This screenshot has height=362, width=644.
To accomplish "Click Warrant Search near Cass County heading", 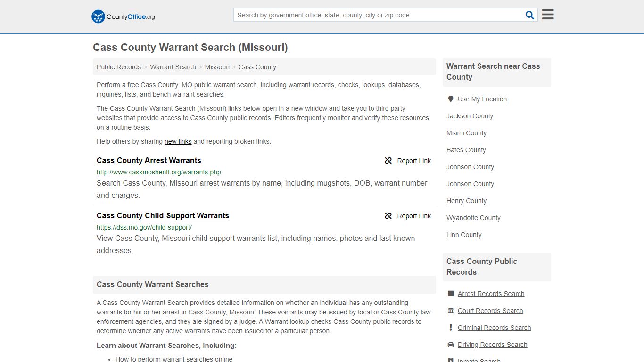I will pos(493,72).
